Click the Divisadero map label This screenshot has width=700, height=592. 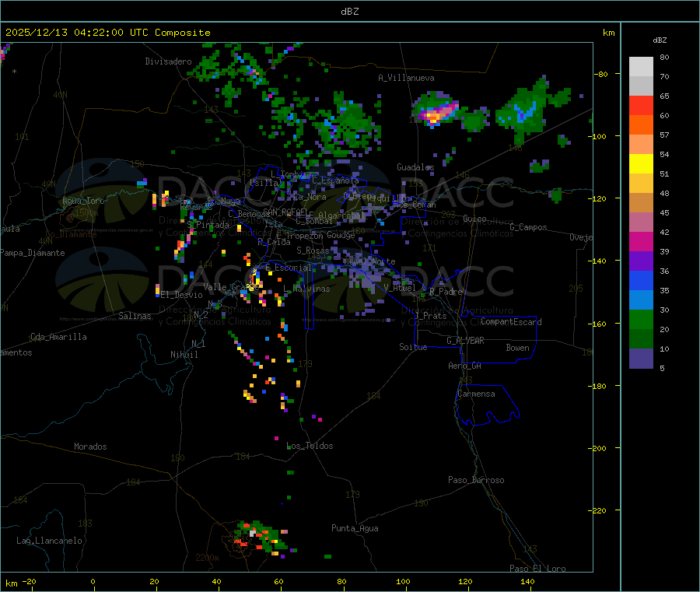click(168, 61)
